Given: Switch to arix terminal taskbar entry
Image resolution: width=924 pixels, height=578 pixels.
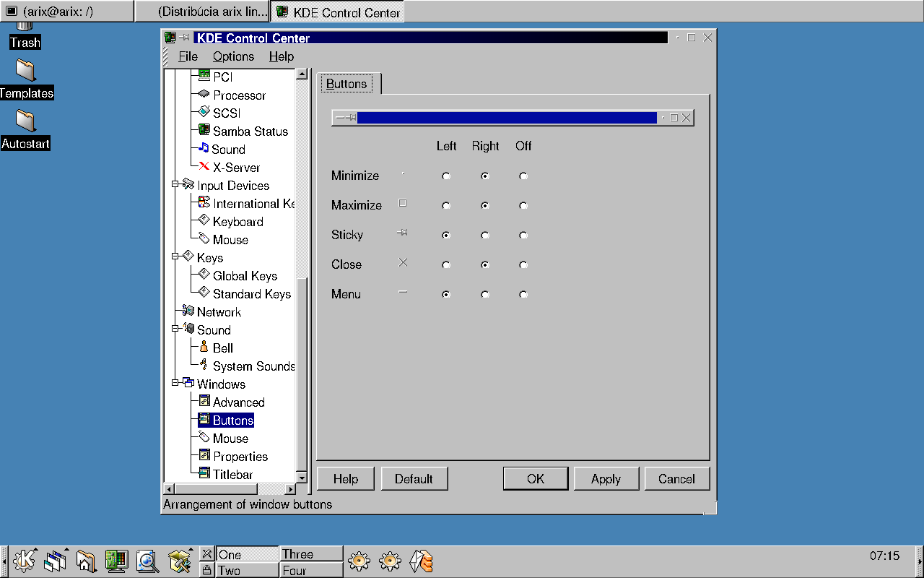Looking at the screenshot, I should [x=66, y=11].
